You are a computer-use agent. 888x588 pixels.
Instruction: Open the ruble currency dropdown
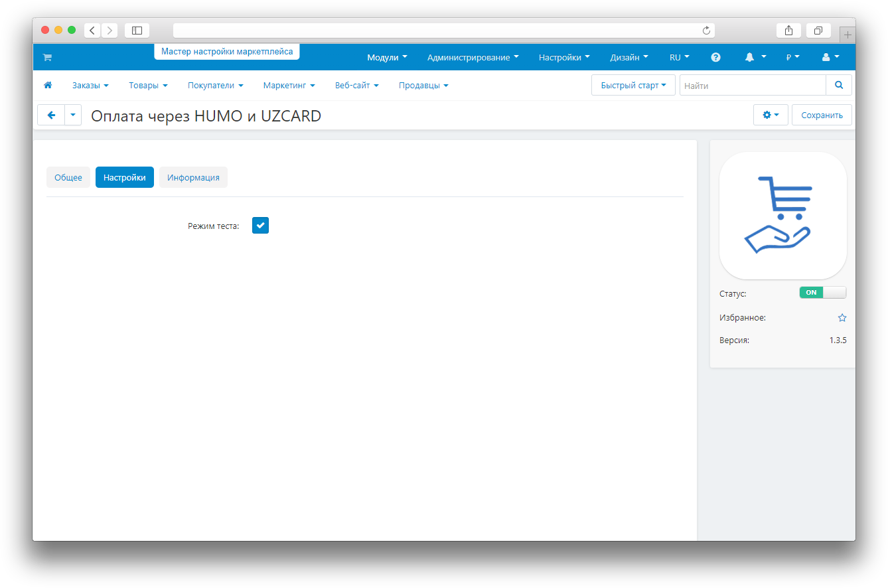coord(792,58)
